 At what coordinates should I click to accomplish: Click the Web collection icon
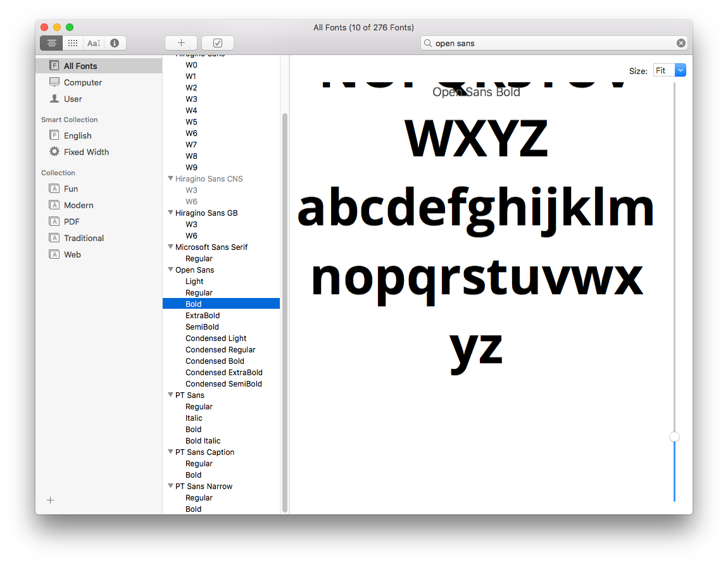[x=54, y=254]
